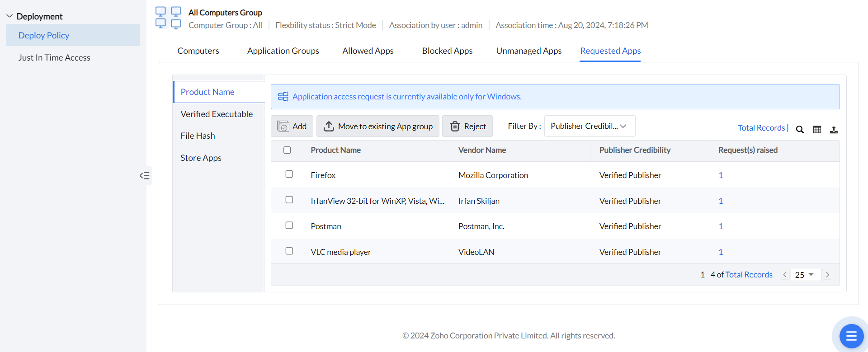
Task: Collapse the sidebar with the toggle icon
Action: coord(145,175)
